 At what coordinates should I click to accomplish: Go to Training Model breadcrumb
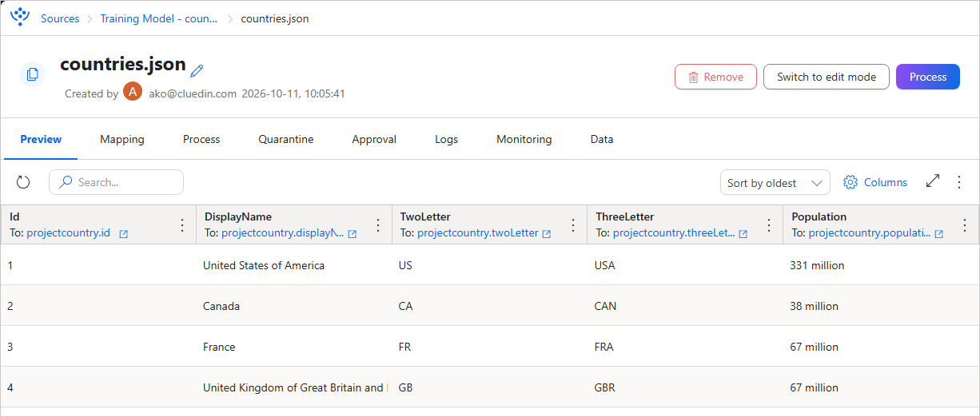[x=158, y=18]
